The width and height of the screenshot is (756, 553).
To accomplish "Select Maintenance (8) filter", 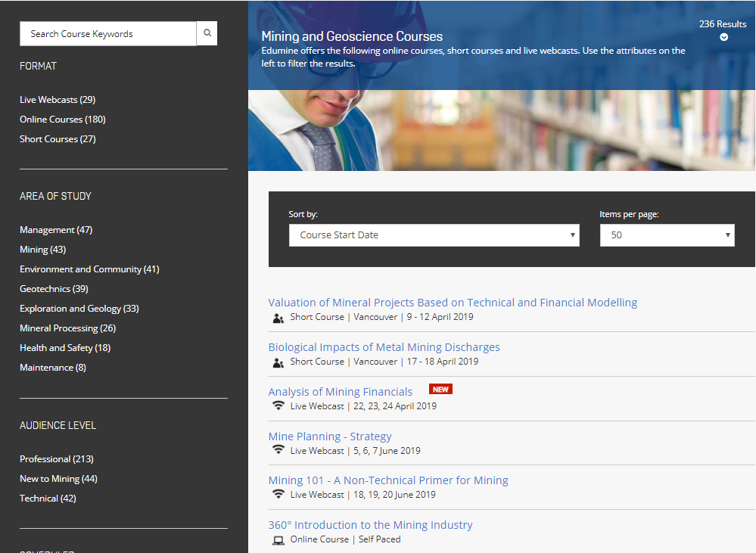I will 53,368.
